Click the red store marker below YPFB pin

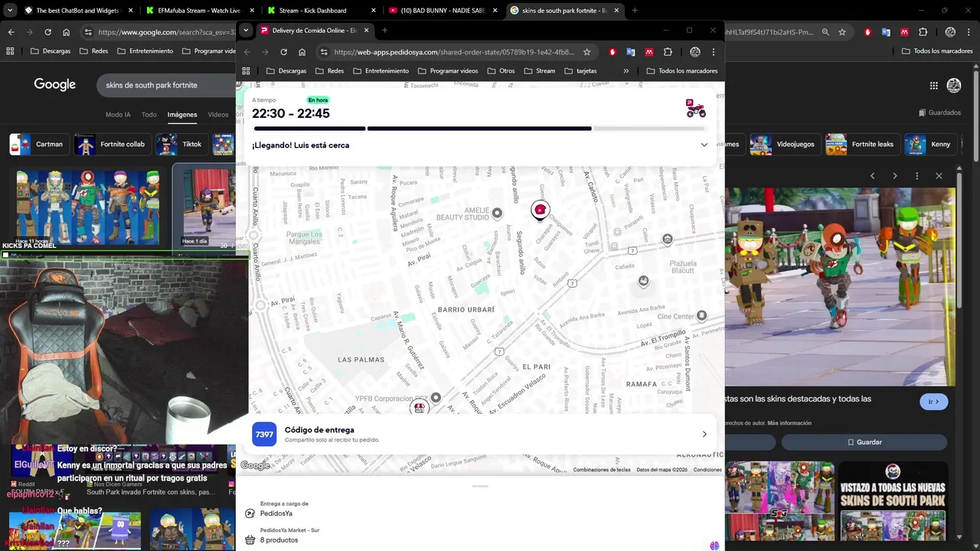click(x=419, y=408)
